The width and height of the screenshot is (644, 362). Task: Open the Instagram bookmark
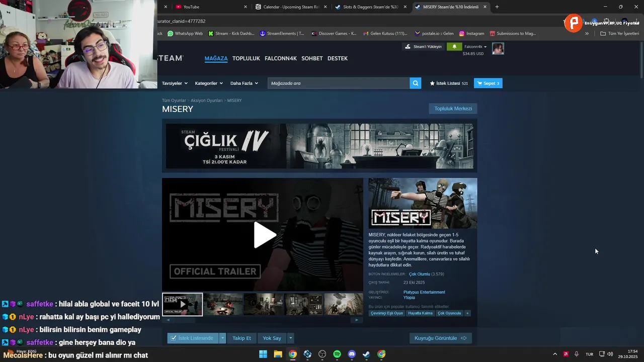click(471, 34)
